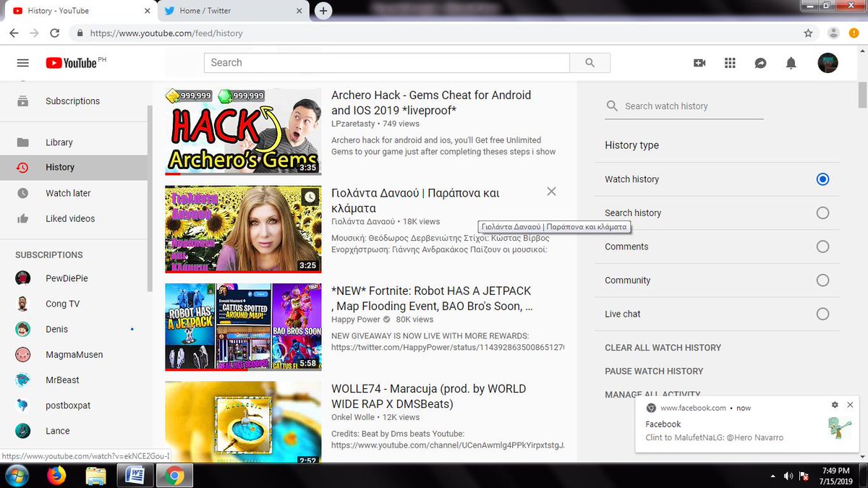Click the Subscriptions sidebar icon
Image resolution: width=868 pixels, height=488 pixels.
pos(23,101)
